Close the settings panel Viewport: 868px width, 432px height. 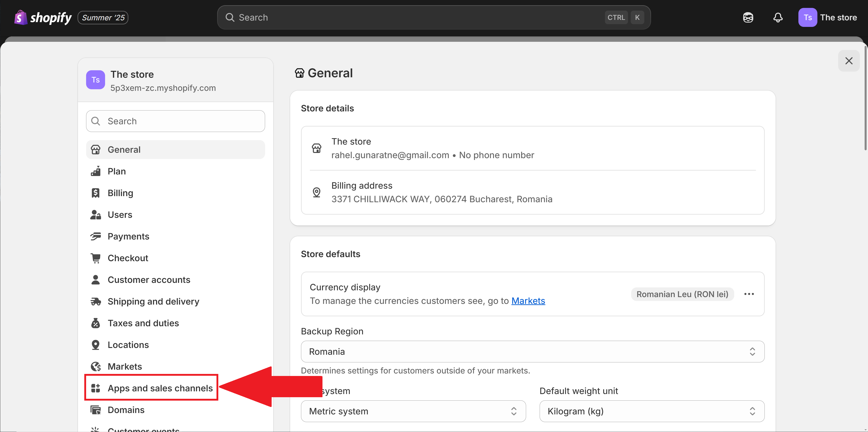pyautogui.click(x=849, y=61)
